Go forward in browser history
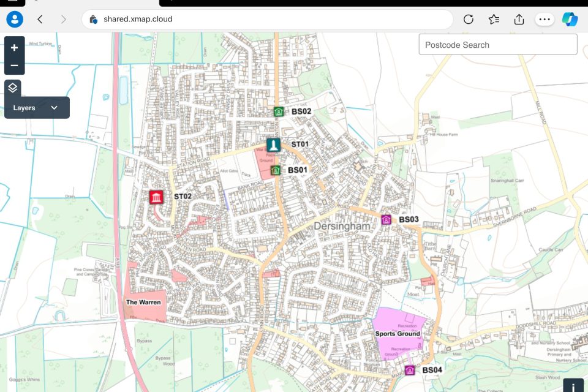This screenshot has height=392, width=588. click(x=63, y=19)
